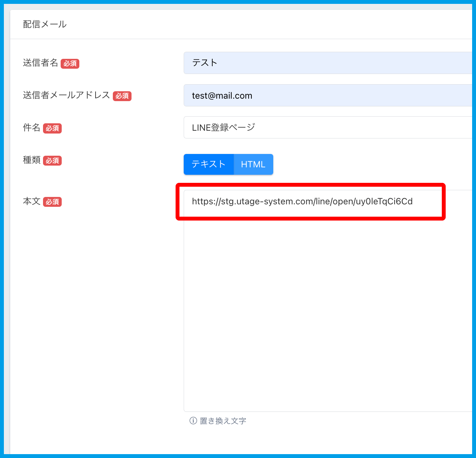Click the 送信者メールアドレス label text
The height and width of the screenshot is (458, 476).
tap(66, 95)
